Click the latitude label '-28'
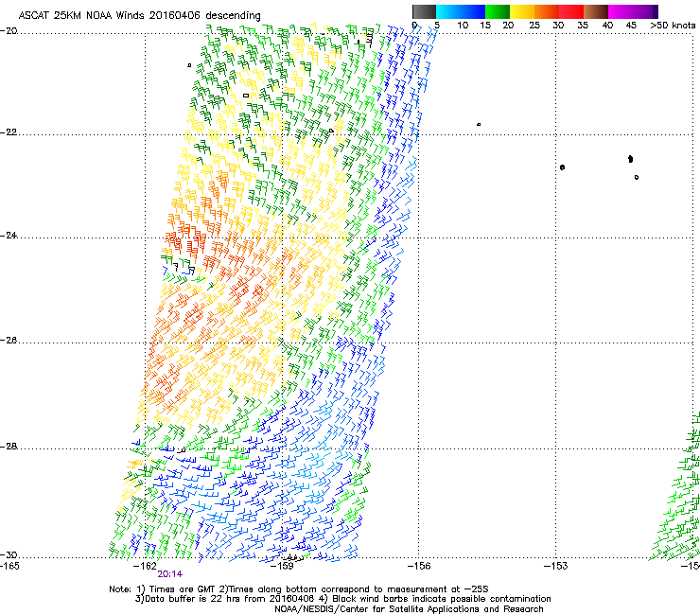The height and width of the screenshot is (615, 700). pyautogui.click(x=9, y=447)
